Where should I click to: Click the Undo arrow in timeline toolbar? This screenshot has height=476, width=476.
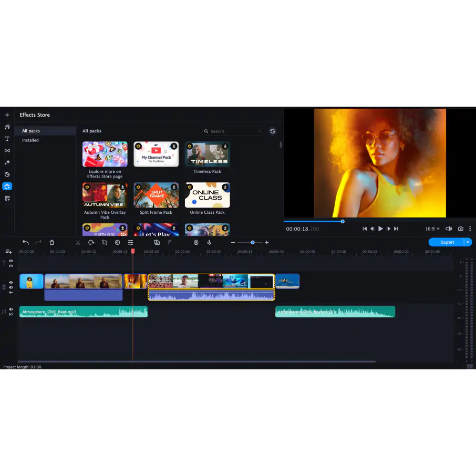point(26,242)
